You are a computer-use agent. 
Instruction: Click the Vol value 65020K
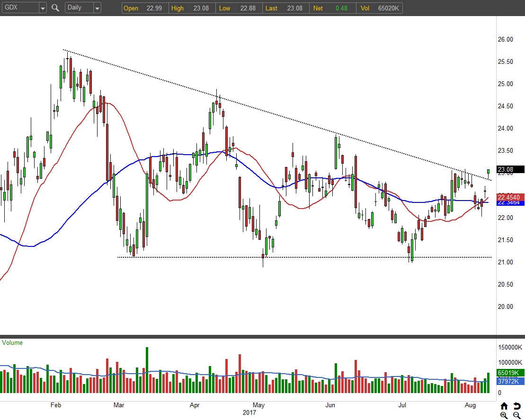[388, 8]
